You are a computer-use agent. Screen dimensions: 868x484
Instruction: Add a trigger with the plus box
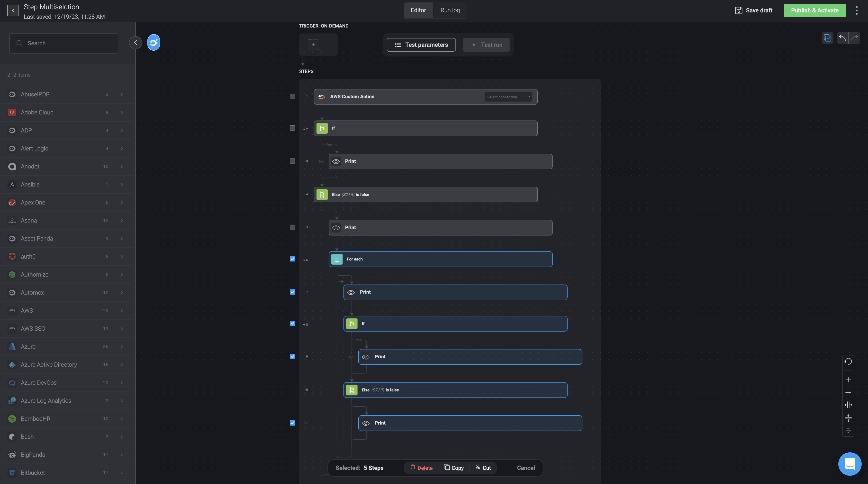(x=313, y=45)
